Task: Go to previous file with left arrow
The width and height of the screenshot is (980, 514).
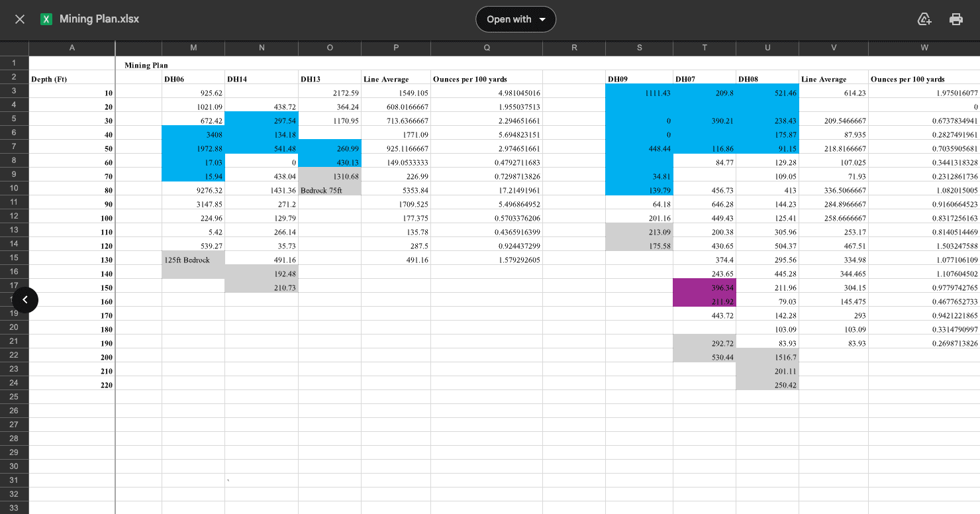Action: 25,300
